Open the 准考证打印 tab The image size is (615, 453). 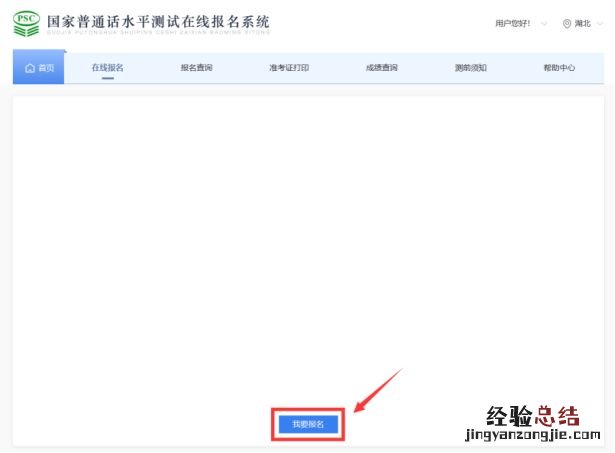[289, 67]
